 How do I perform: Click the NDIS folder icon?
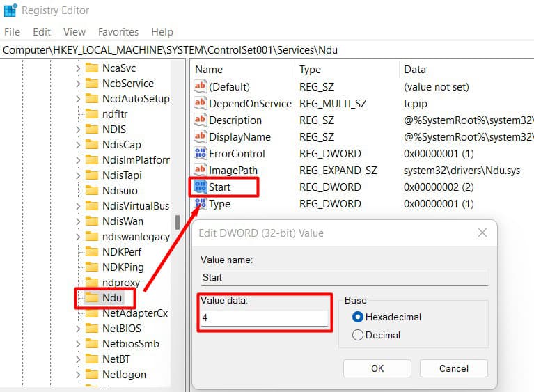pos(92,129)
